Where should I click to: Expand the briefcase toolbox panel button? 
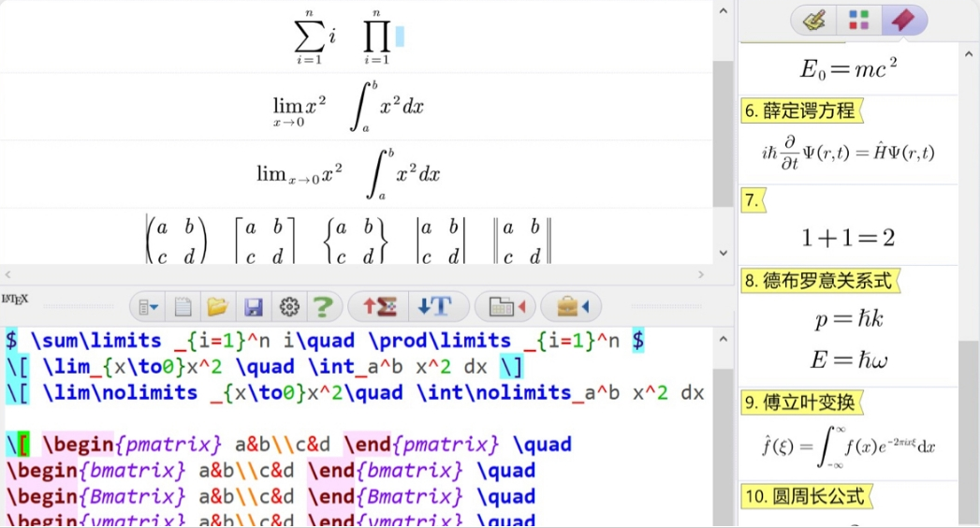pos(572,306)
